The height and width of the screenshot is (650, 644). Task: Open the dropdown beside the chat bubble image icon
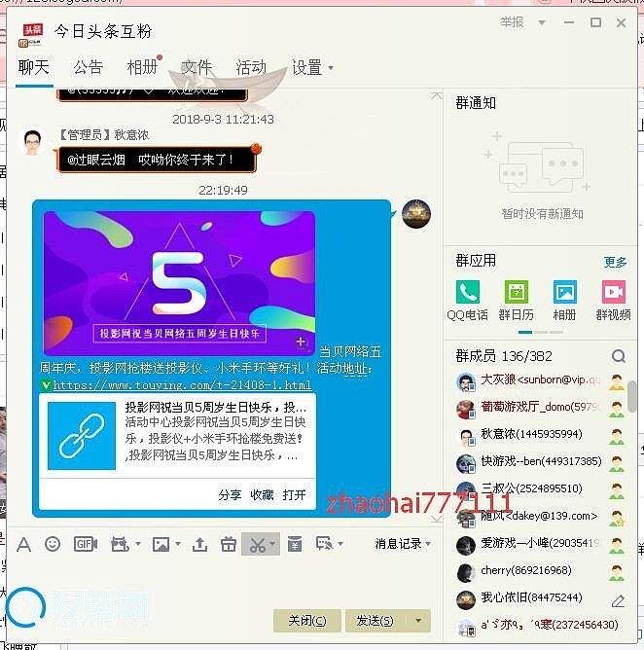point(340,544)
